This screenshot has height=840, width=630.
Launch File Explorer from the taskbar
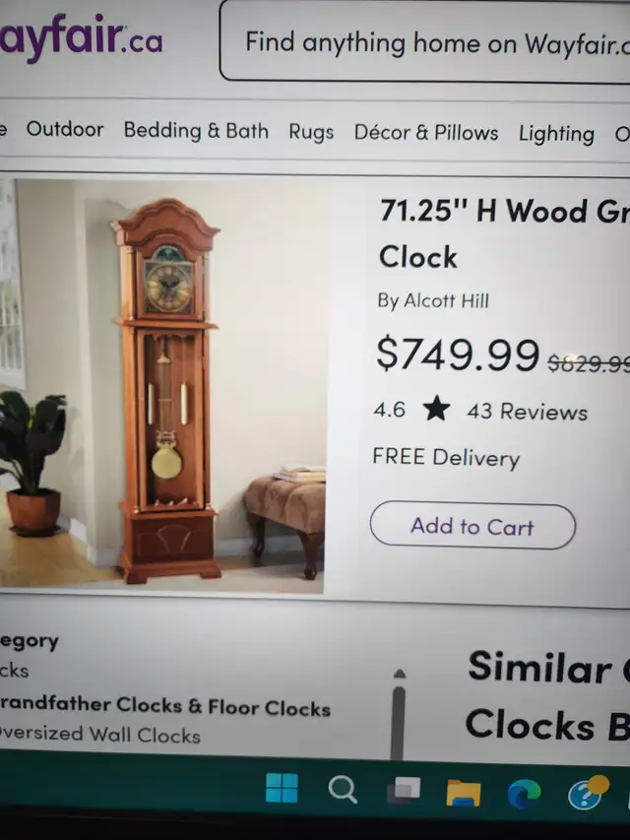click(x=464, y=793)
